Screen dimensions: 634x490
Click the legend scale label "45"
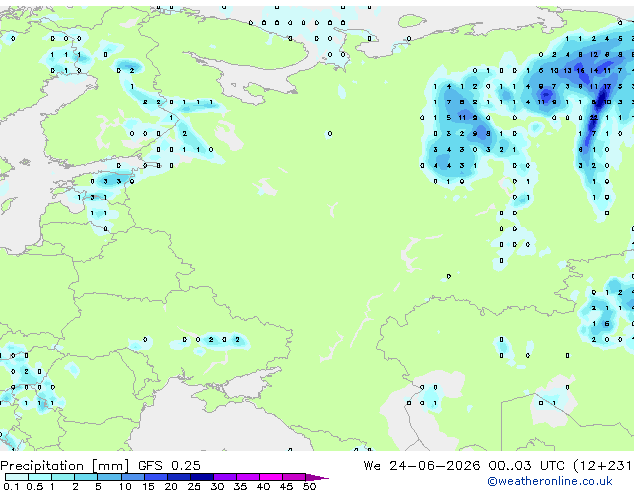coord(286,486)
